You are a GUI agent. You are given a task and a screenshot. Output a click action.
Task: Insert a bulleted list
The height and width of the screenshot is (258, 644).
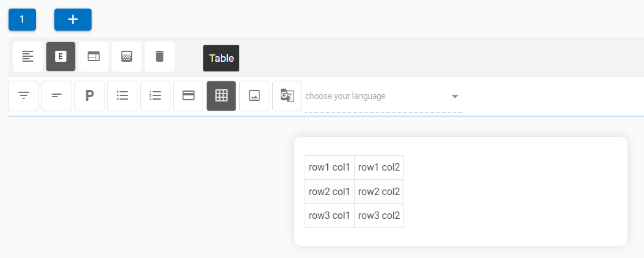pos(123,96)
